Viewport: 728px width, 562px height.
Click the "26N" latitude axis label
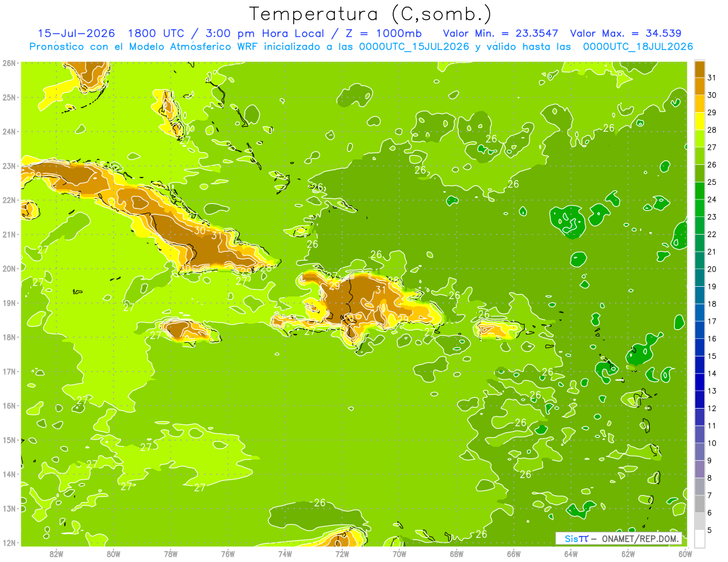(x=8, y=63)
